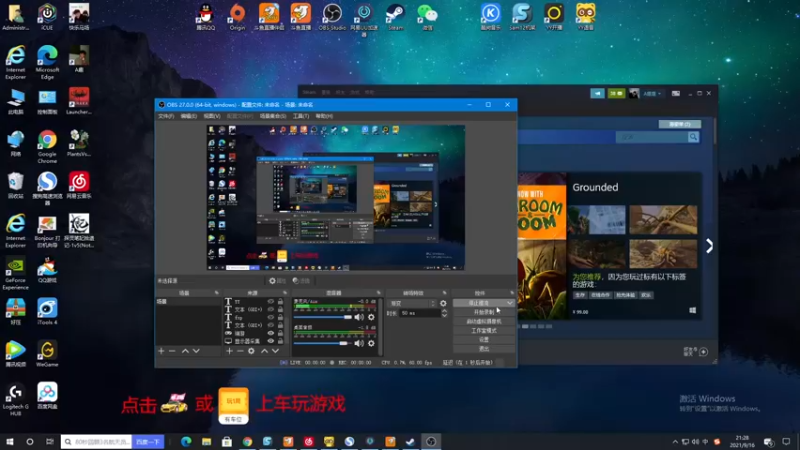Open Logitech G HUB desktop shortcut
Viewport: 800px width, 450px height.
[x=15, y=400]
